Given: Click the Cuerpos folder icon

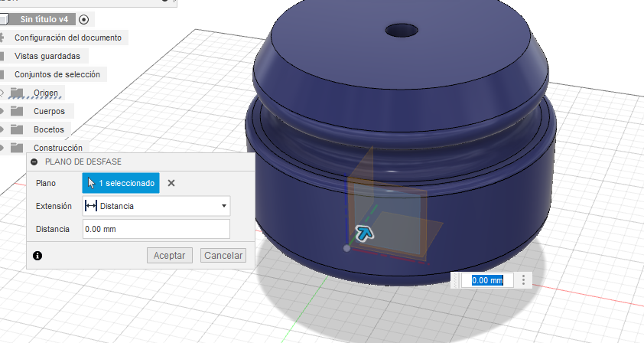Looking at the screenshot, I should (x=16, y=111).
